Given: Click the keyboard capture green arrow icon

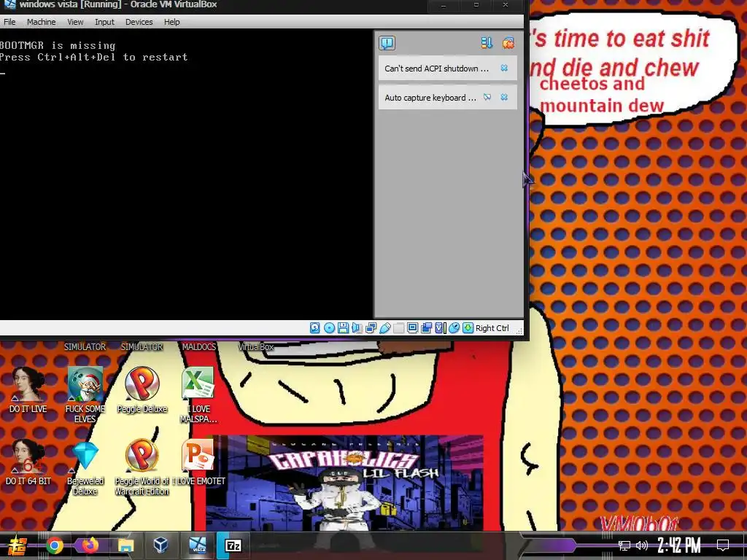Looking at the screenshot, I should pyautogui.click(x=468, y=327).
